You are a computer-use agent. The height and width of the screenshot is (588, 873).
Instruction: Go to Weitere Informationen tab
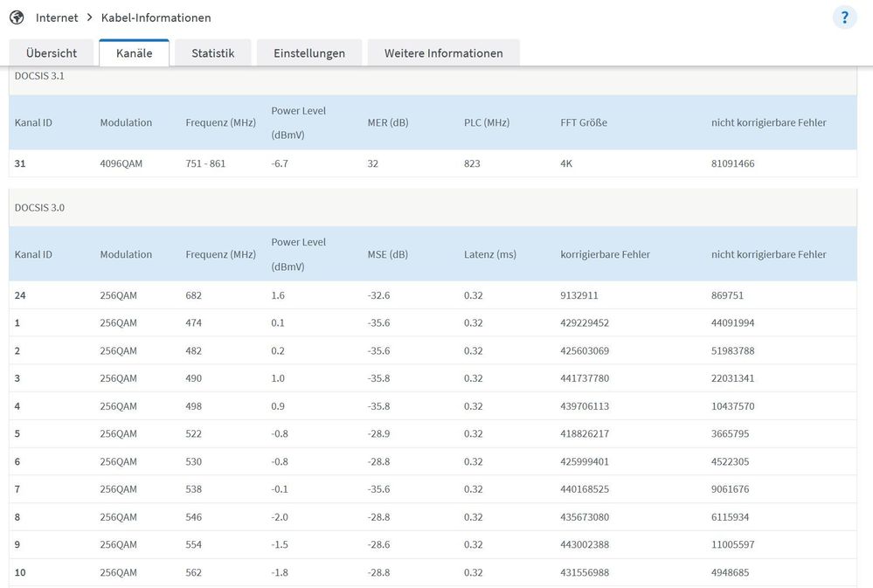(443, 53)
